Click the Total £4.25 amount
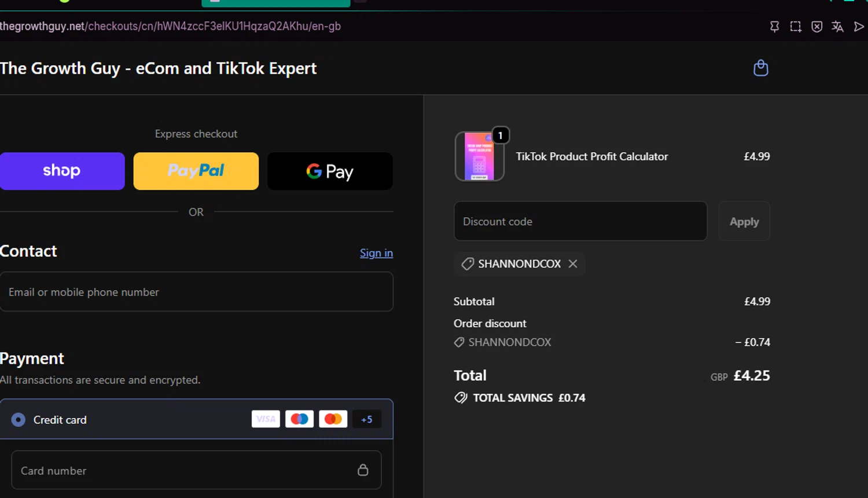The width and height of the screenshot is (868, 498). click(x=752, y=375)
